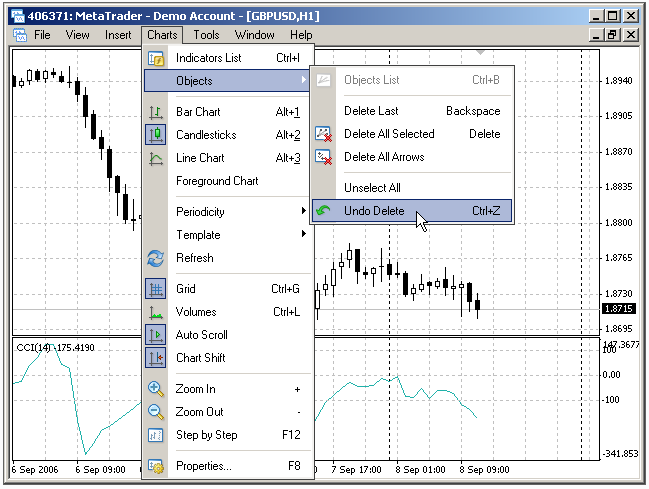Select Zoom In menu entry
Image resolution: width=649 pixels, height=489 pixels.
228,389
